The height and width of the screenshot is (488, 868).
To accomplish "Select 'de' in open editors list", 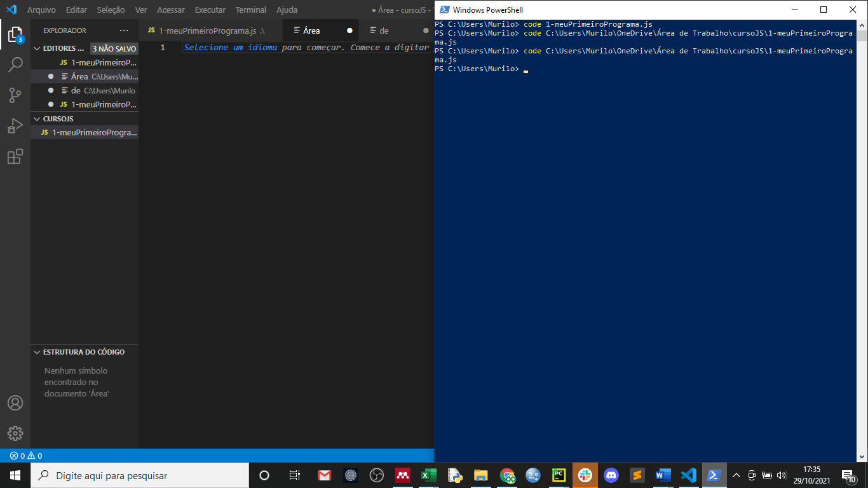I will 84,90.
